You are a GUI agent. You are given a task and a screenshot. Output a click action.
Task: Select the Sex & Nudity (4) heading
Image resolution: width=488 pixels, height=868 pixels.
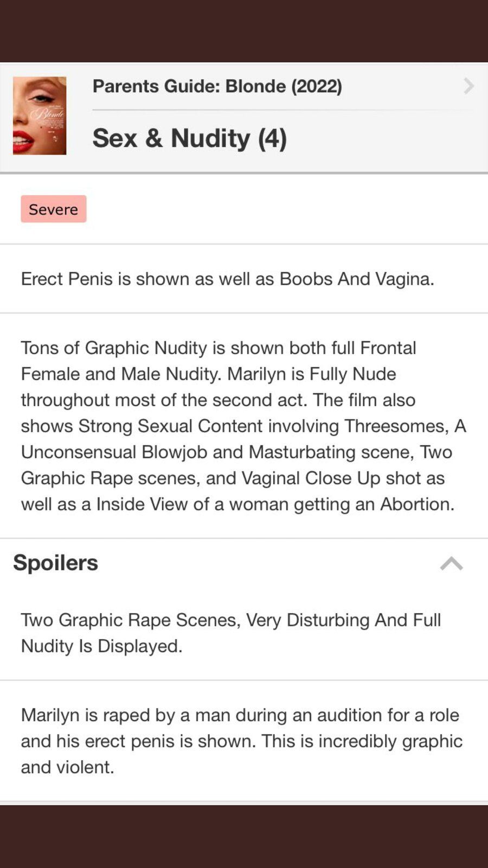coord(189,138)
